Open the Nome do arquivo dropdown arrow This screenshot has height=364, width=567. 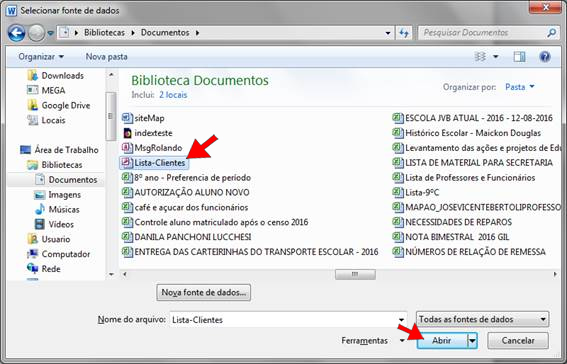click(x=401, y=320)
